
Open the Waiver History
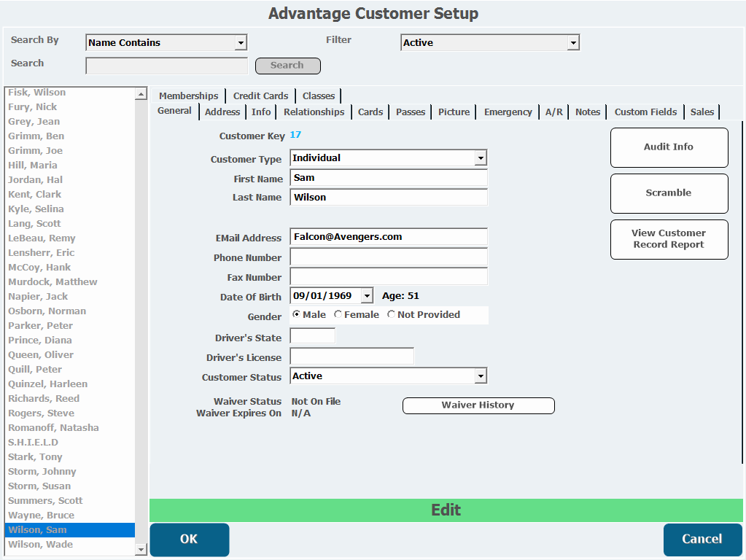point(478,405)
